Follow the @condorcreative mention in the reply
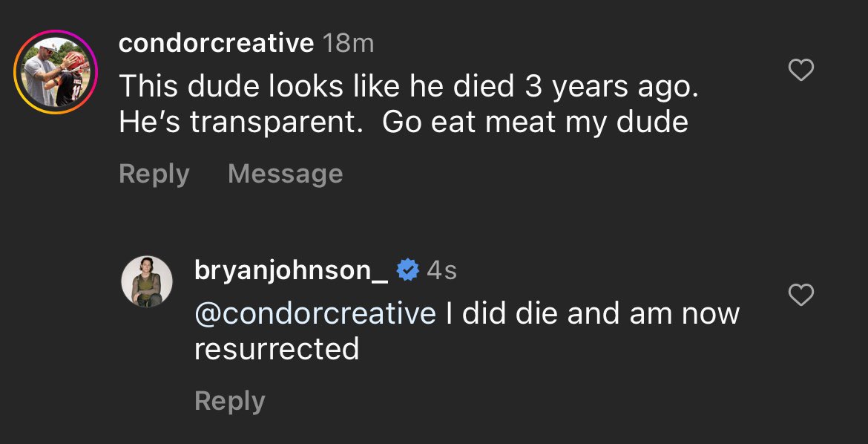 [x=315, y=313]
